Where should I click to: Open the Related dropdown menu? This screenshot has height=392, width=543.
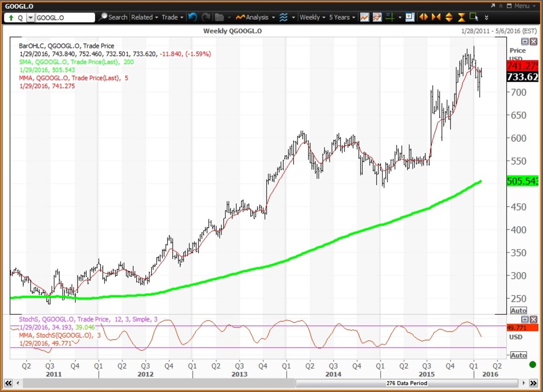[144, 17]
